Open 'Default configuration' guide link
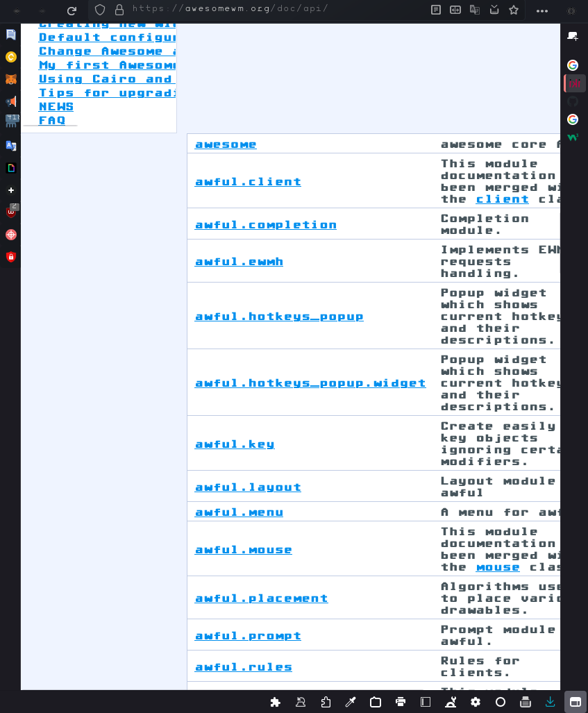Viewport: 588px width, 713px height. [108, 37]
